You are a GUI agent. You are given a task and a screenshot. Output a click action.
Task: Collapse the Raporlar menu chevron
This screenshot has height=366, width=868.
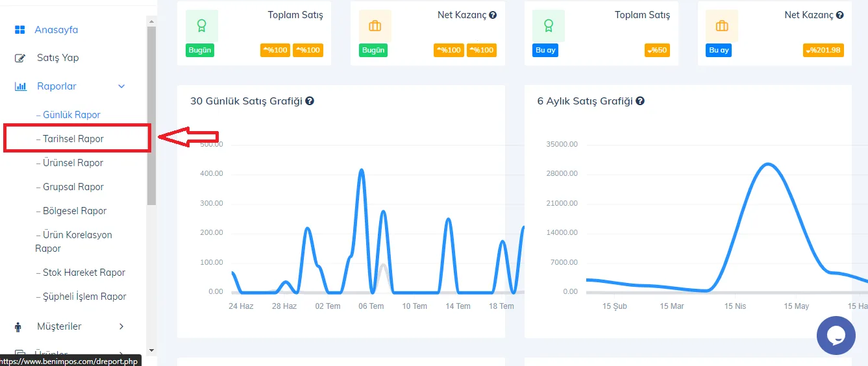click(x=121, y=86)
